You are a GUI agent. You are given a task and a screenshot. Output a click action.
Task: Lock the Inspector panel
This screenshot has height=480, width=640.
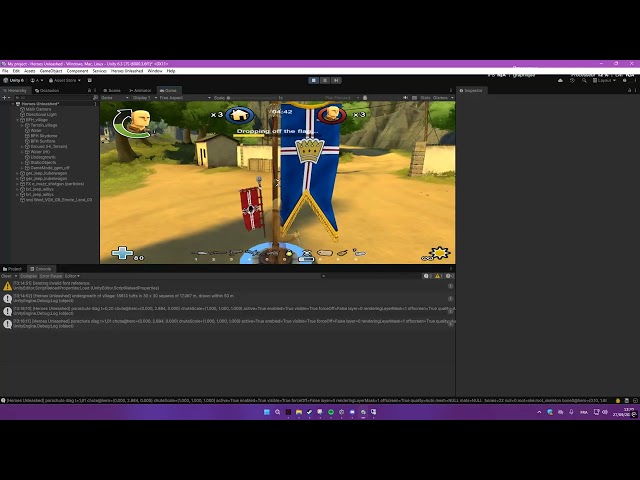629,91
